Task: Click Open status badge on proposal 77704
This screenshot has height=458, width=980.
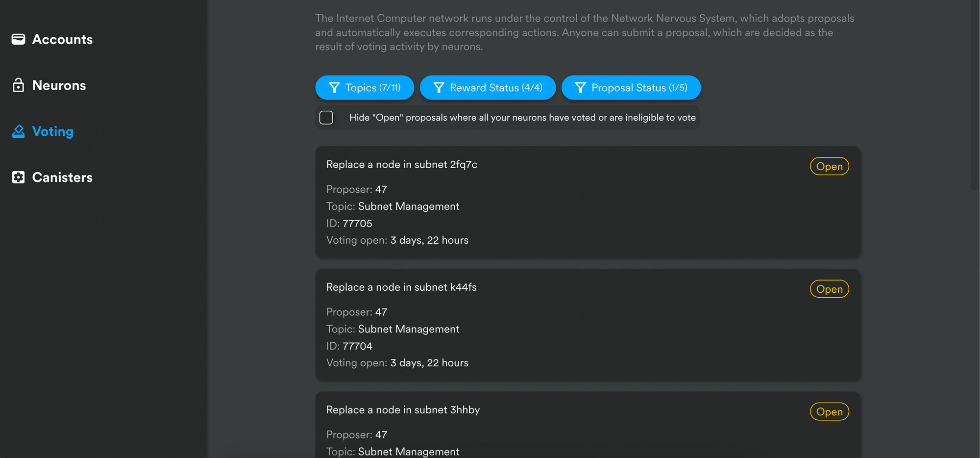Action: [830, 289]
